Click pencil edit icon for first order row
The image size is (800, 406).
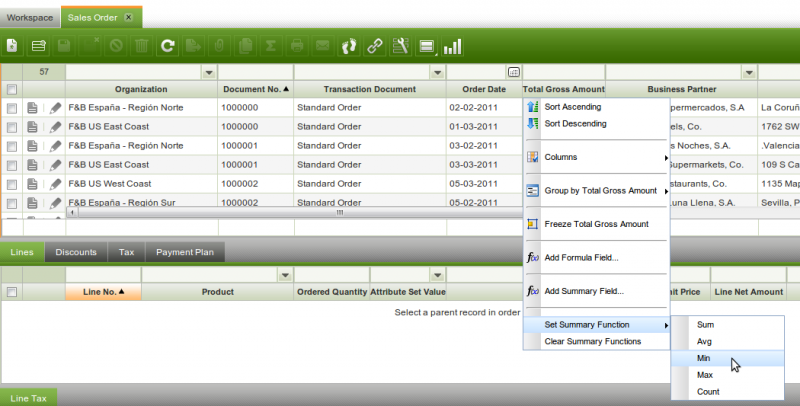(55, 107)
